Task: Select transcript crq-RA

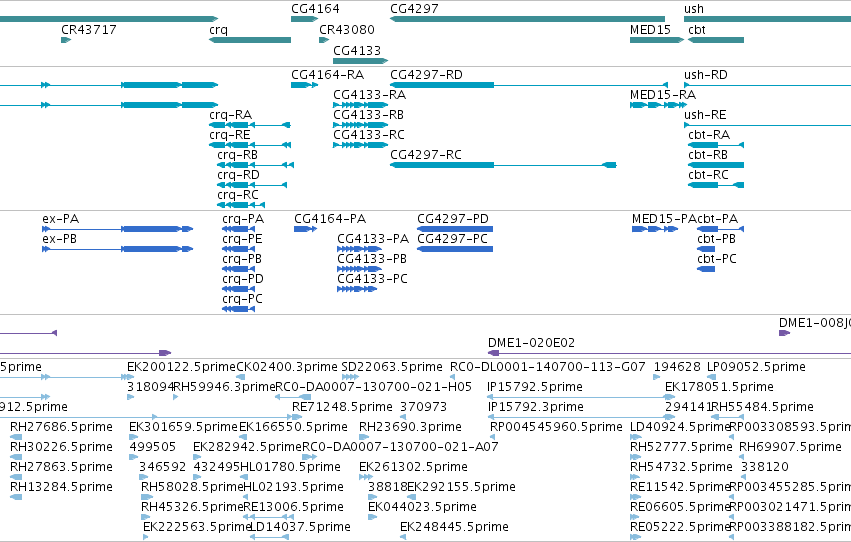Action: (x=250, y=125)
